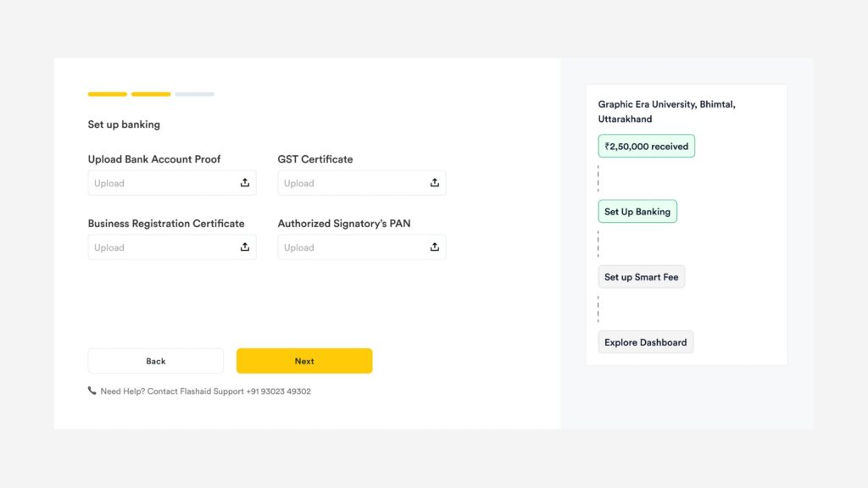
Task: Click the Flashaid Support contact link
Action: pyautogui.click(x=228, y=391)
